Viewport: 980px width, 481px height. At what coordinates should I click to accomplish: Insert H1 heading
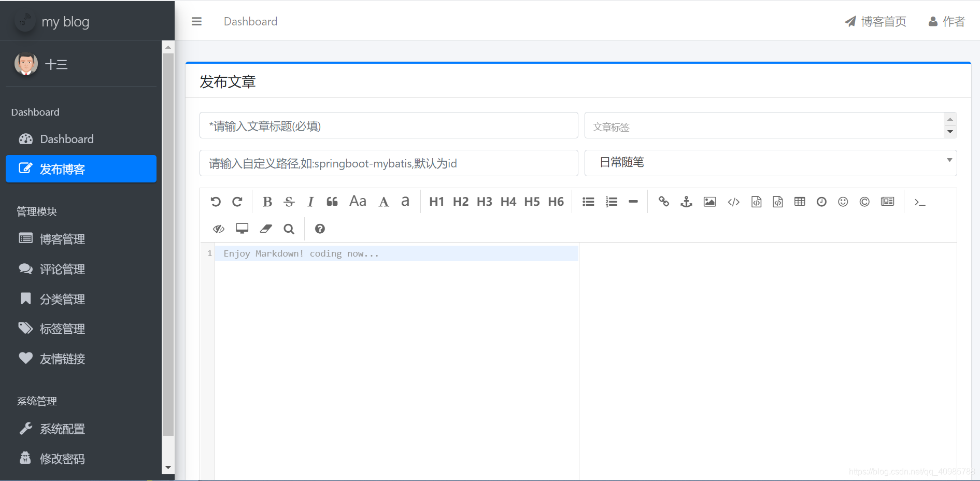coord(436,202)
